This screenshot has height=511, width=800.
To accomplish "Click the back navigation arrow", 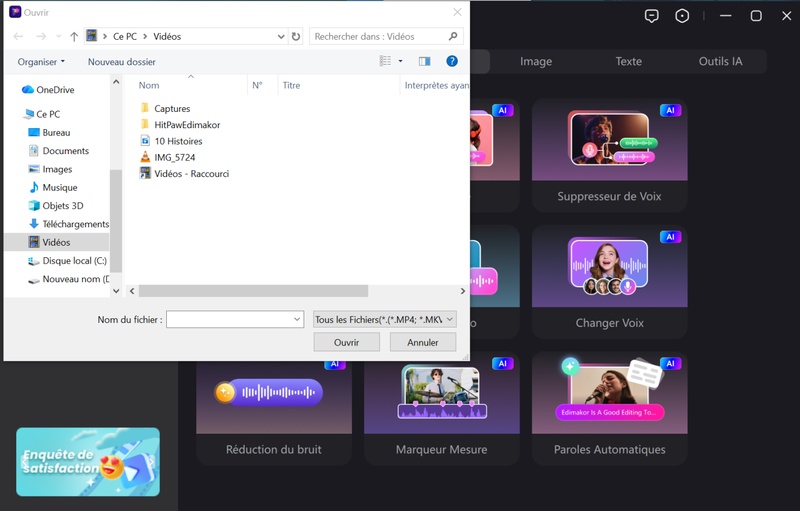I will pyautogui.click(x=18, y=36).
